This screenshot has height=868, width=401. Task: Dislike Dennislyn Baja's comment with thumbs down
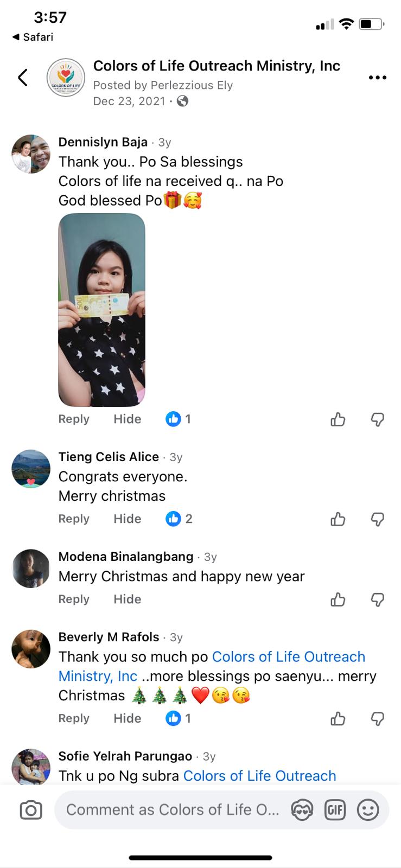tap(378, 419)
